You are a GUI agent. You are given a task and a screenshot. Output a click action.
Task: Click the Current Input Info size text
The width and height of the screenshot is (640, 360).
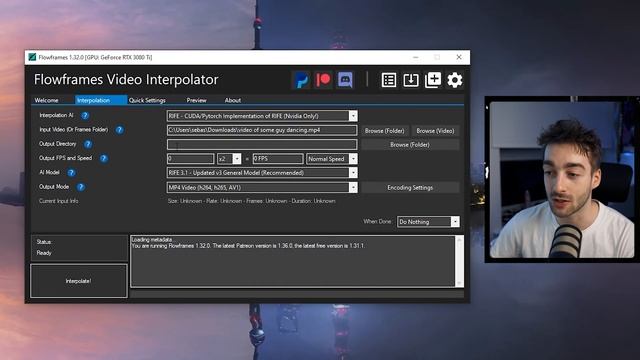tap(252, 201)
